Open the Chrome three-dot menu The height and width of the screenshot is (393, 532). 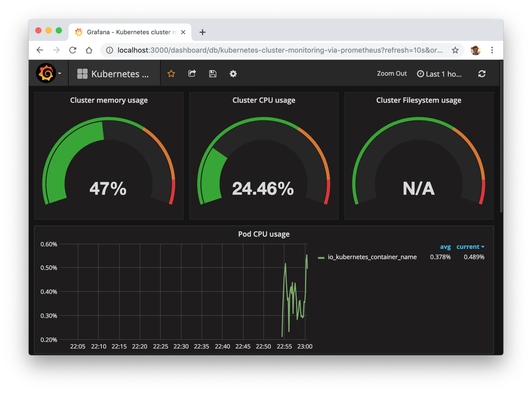click(492, 50)
